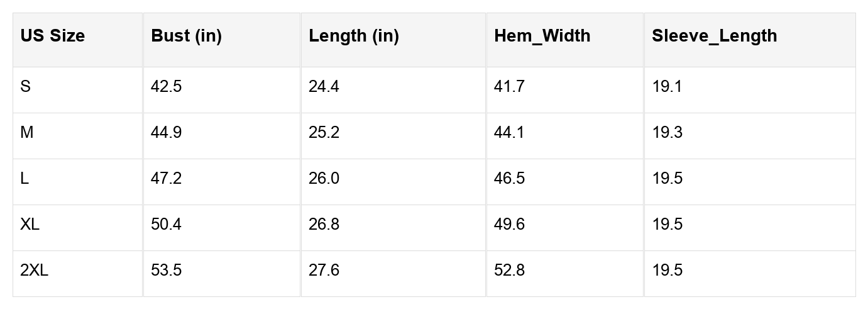
Task: Click the Bust (in) column header
Action: 186,36
